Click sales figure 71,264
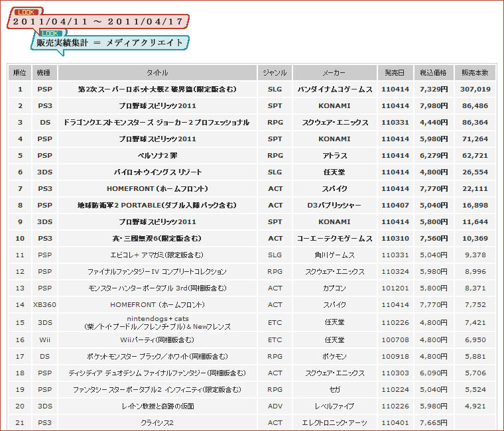 475,139
